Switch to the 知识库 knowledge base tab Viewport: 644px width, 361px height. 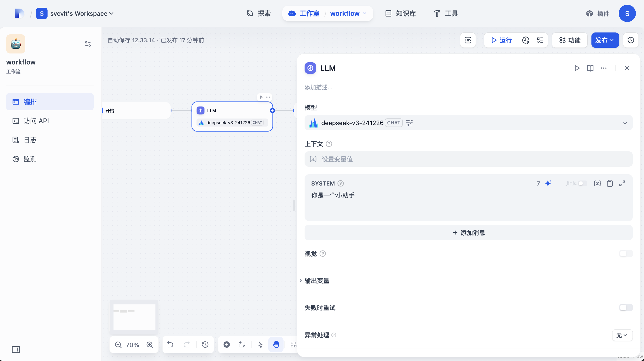pos(400,14)
